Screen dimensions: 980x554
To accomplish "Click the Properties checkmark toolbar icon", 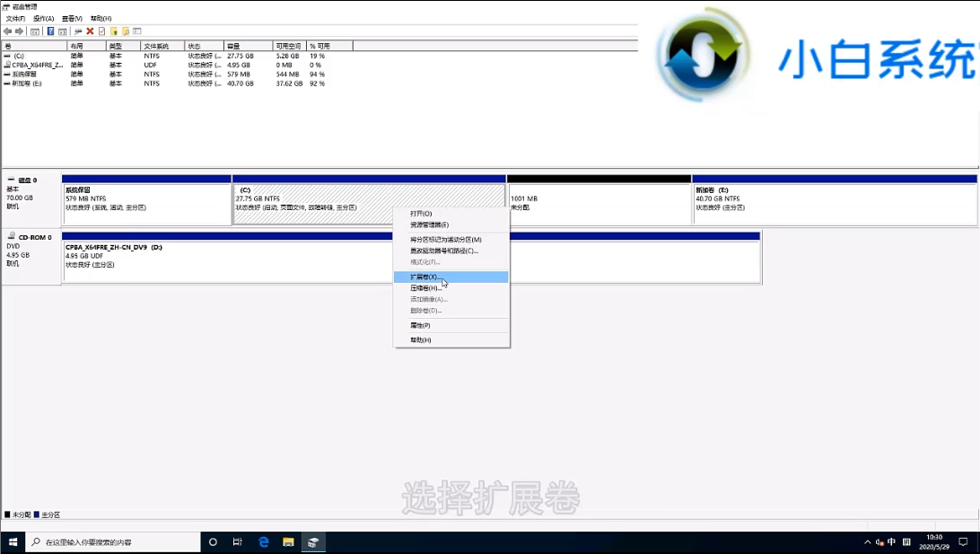I will click(101, 31).
